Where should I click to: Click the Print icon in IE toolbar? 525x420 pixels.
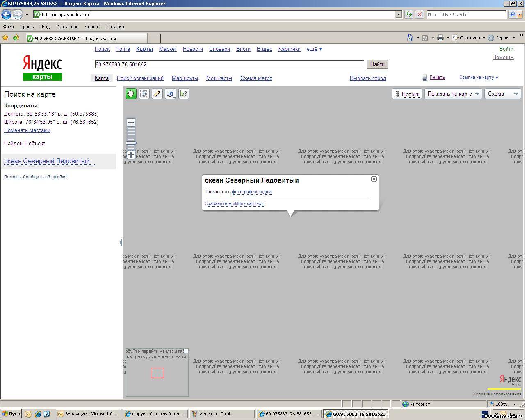click(x=441, y=38)
